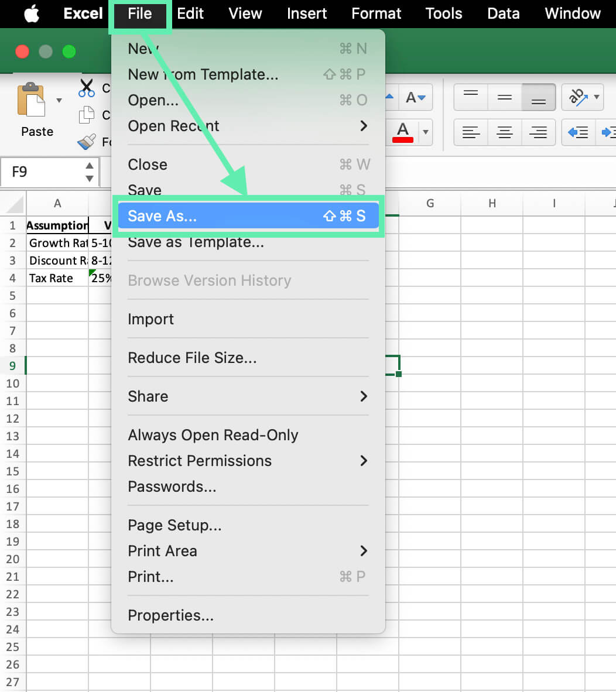
Task: Open the Excel application menu
Action: (x=83, y=13)
